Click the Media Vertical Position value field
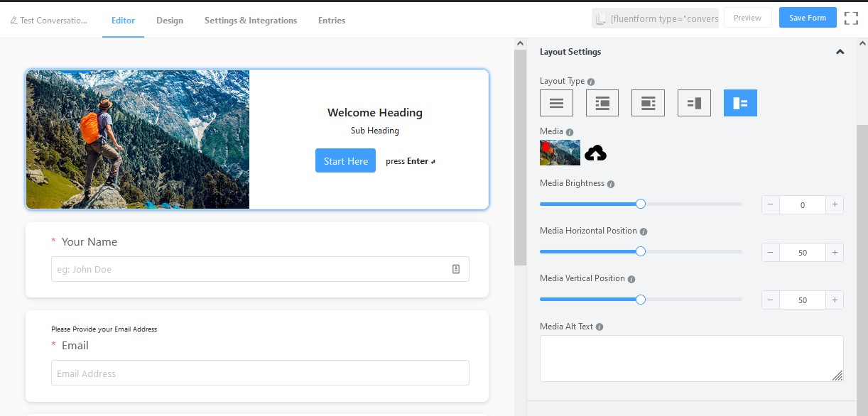This screenshot has height=416, width=868. pyautogui.click(x=803, y=300)
